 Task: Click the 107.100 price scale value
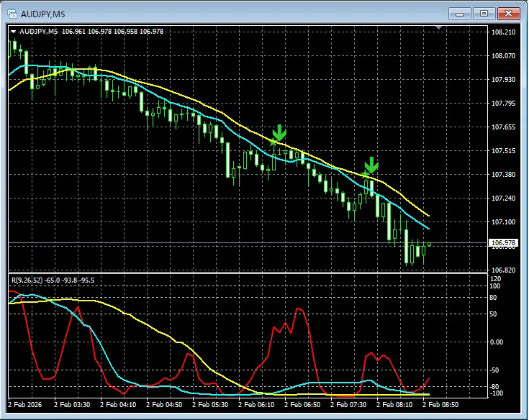[503, 222]
